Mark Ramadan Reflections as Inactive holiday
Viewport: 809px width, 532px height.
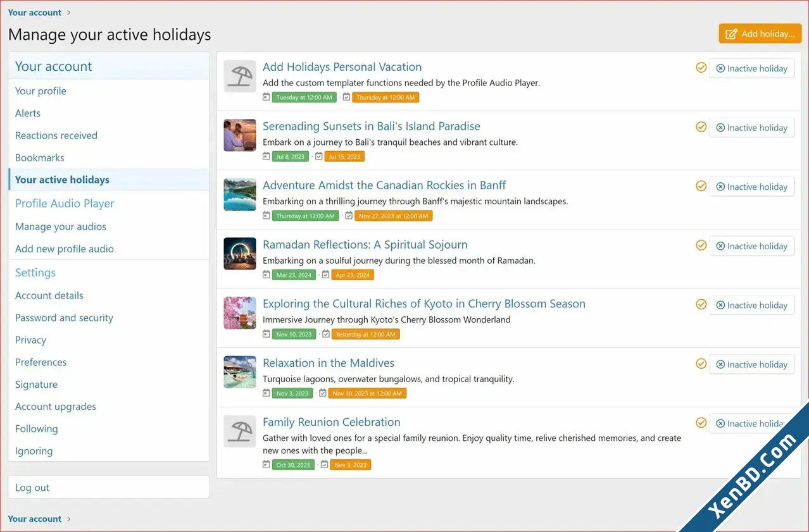(x=751, y=246)
